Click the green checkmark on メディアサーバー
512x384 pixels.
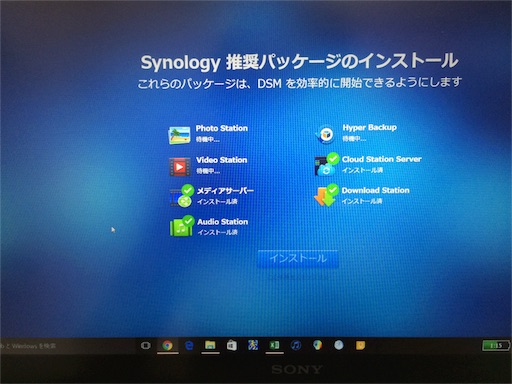(x=188, y=190)
